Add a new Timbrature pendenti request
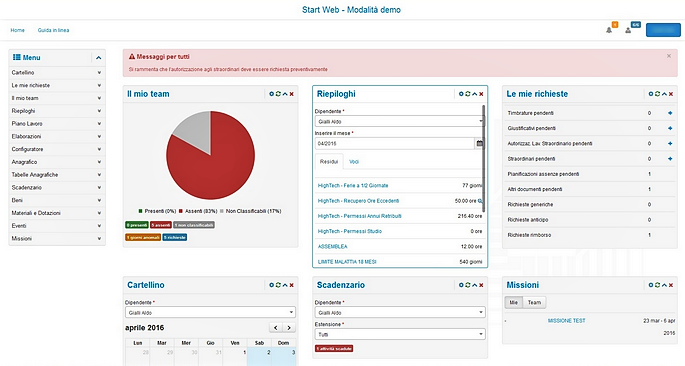Image resolution: width=685 pixels, height=366 pixels. click(x=670, y=113)
